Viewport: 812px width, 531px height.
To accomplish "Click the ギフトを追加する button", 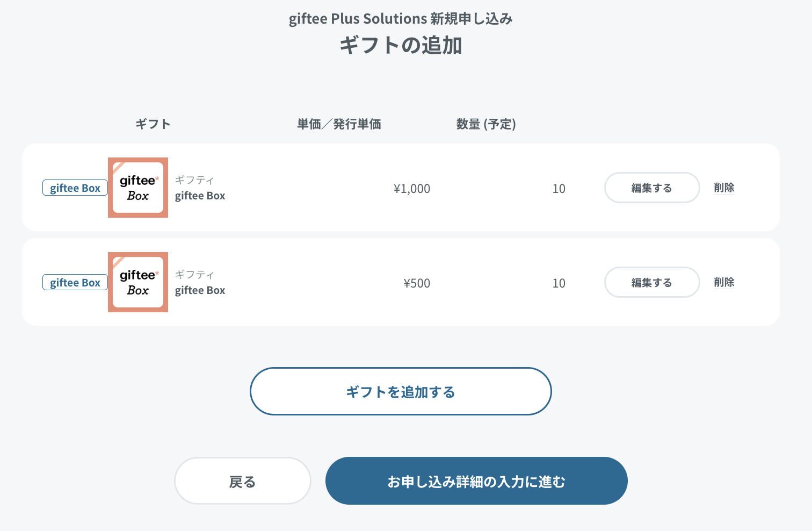I will coord(401,391).
